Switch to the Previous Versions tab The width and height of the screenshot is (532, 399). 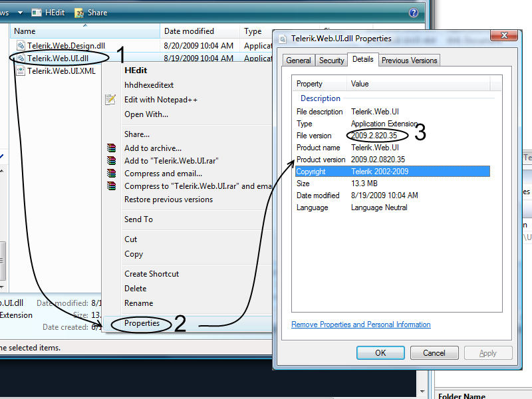pos(409,61)
